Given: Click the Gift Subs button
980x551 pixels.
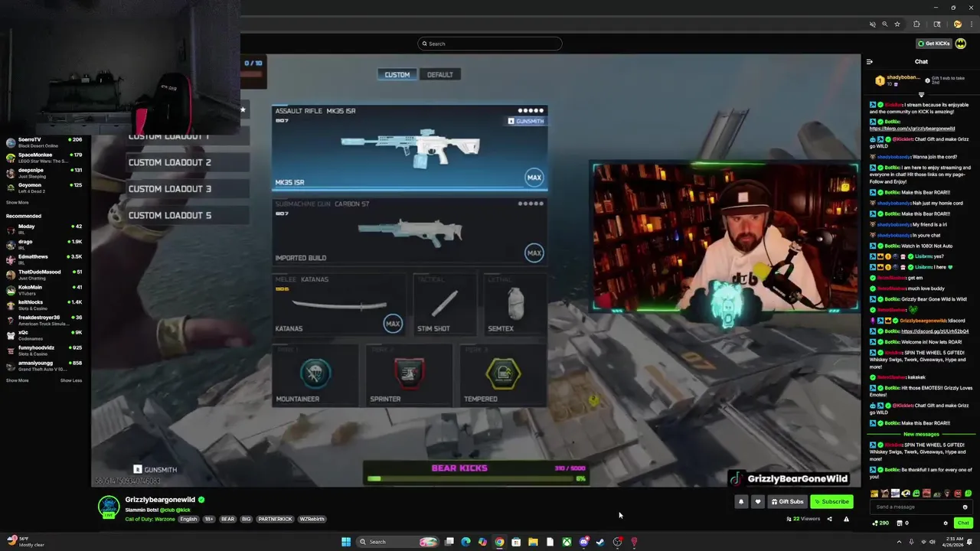Looking at the screenshot, I should pyautogui.click(x=787, y=502).
